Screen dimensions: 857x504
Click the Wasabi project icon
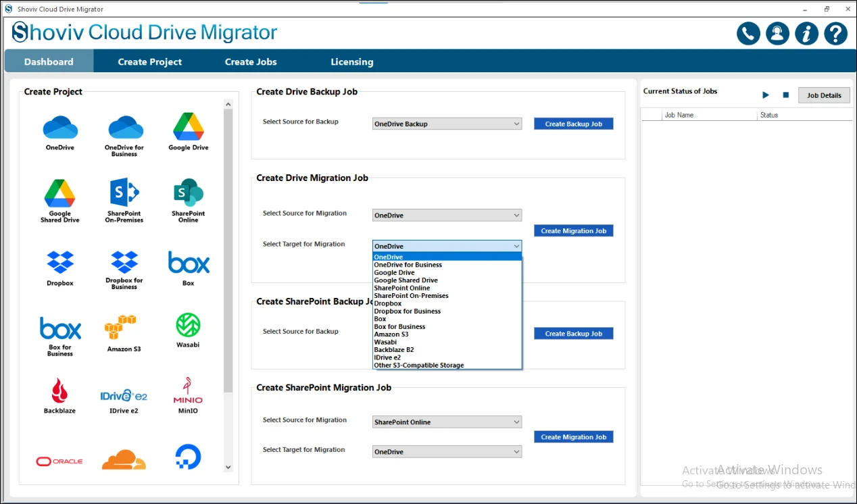tap(189, 330)
